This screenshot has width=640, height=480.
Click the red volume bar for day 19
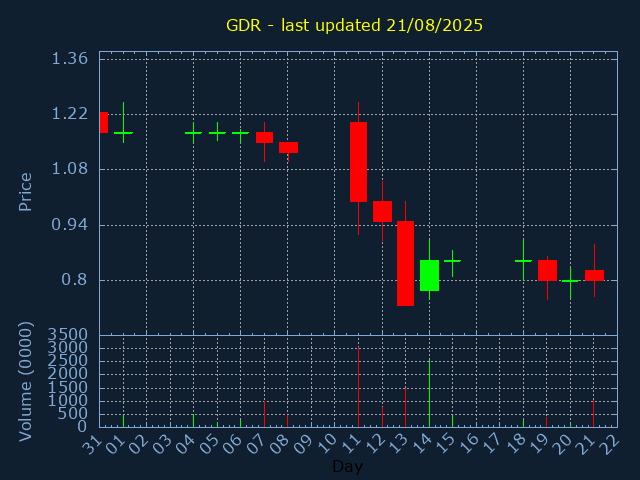click(547, 422)
